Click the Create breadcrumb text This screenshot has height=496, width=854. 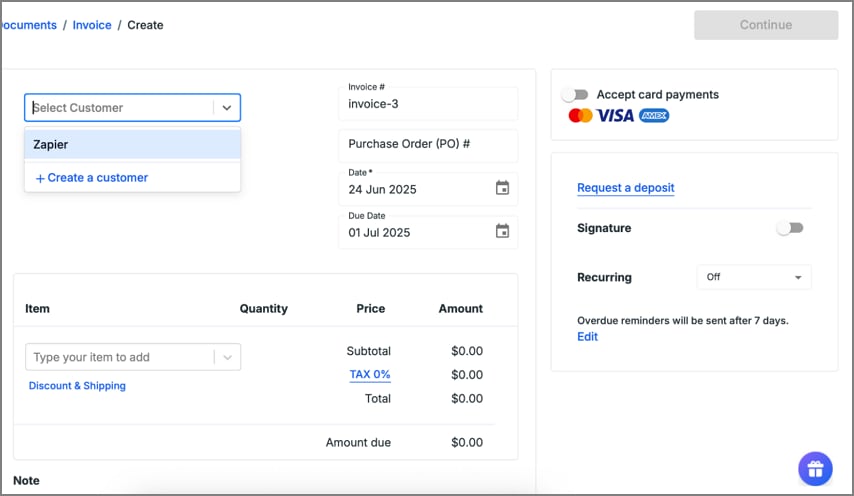pyautogui.click(x=145, y=25)
